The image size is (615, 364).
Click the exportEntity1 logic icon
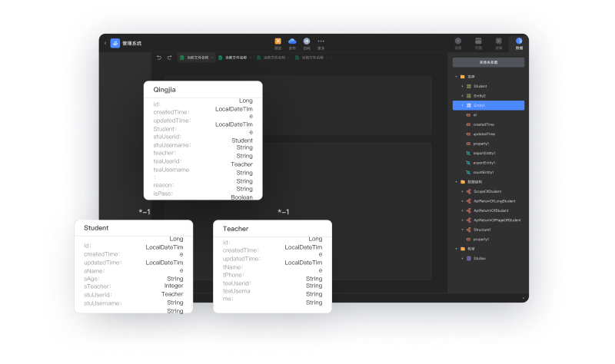[468, 163]
